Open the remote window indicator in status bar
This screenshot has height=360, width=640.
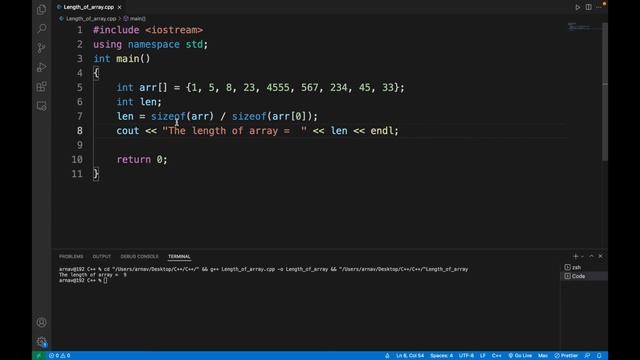(x=39, y=356)
